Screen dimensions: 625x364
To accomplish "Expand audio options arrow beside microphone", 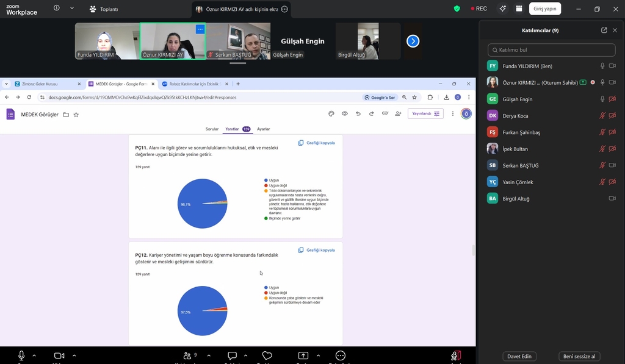I will (34, 355).
